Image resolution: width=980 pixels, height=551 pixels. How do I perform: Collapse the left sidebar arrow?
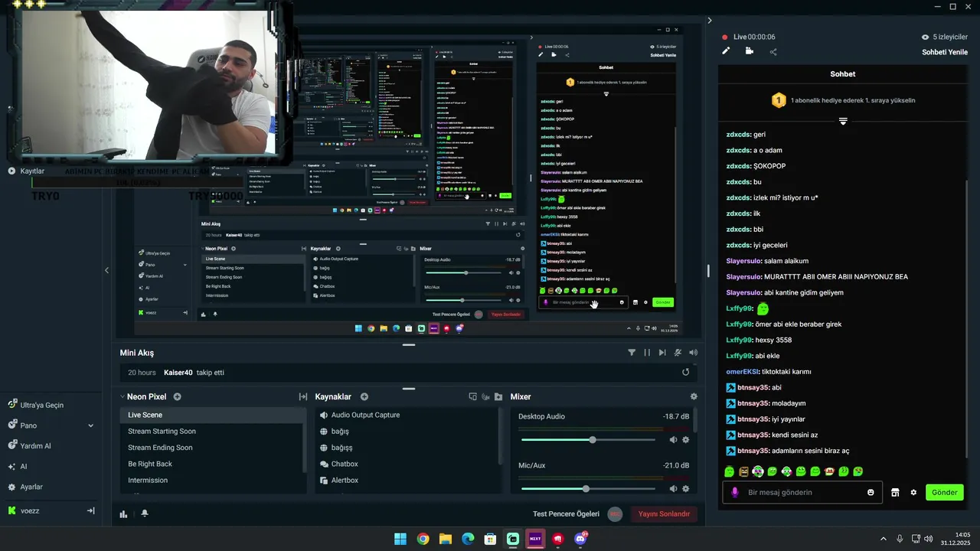coord(106,270)
